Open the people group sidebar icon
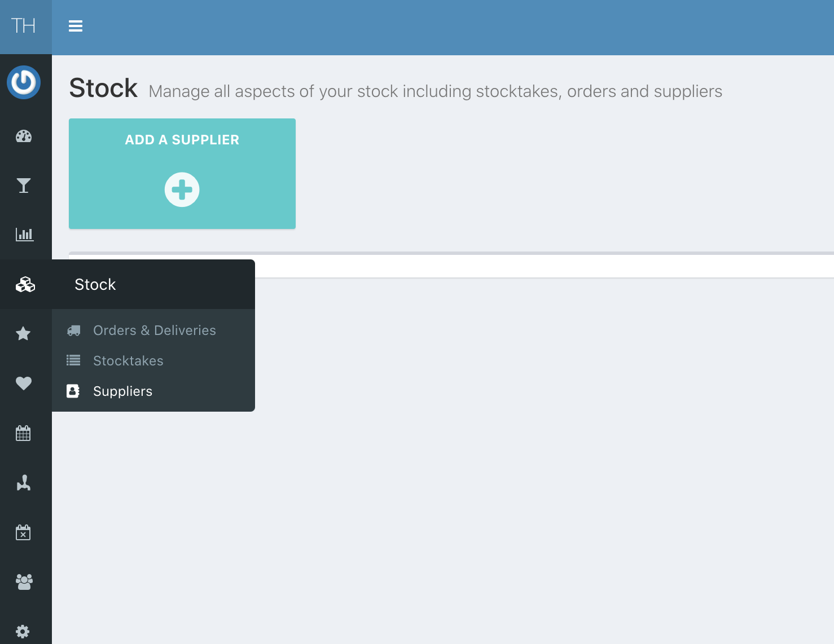The width and height of the screenshot is (834, 644). pos(24,581)
